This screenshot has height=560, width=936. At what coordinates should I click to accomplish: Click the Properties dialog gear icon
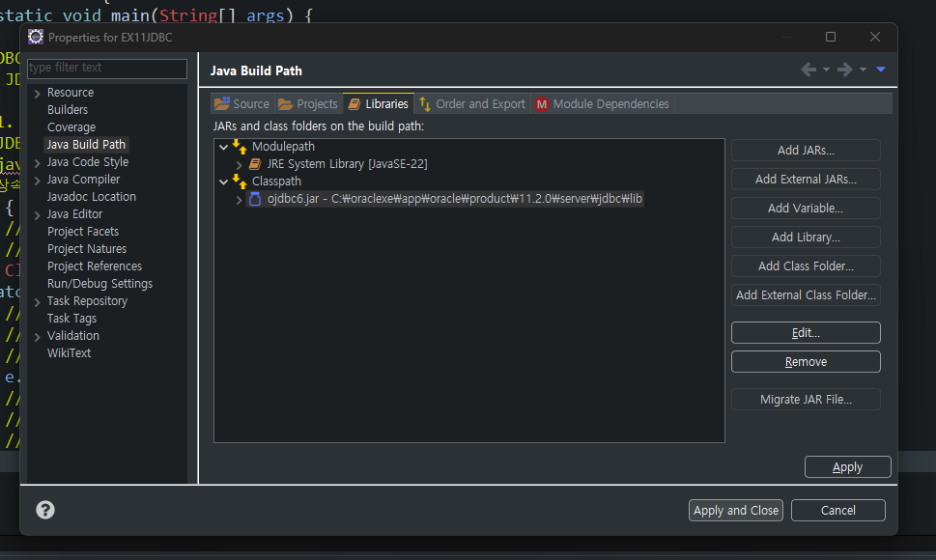point(36,37)
